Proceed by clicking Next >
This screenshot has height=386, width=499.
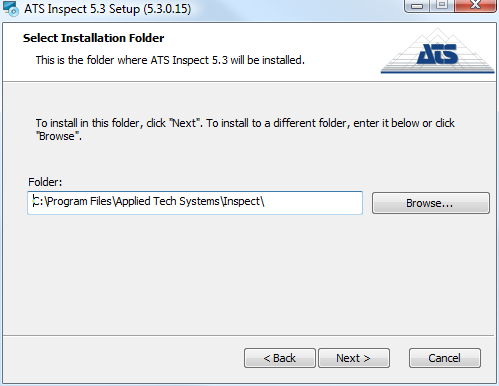[x=354, y=358]
